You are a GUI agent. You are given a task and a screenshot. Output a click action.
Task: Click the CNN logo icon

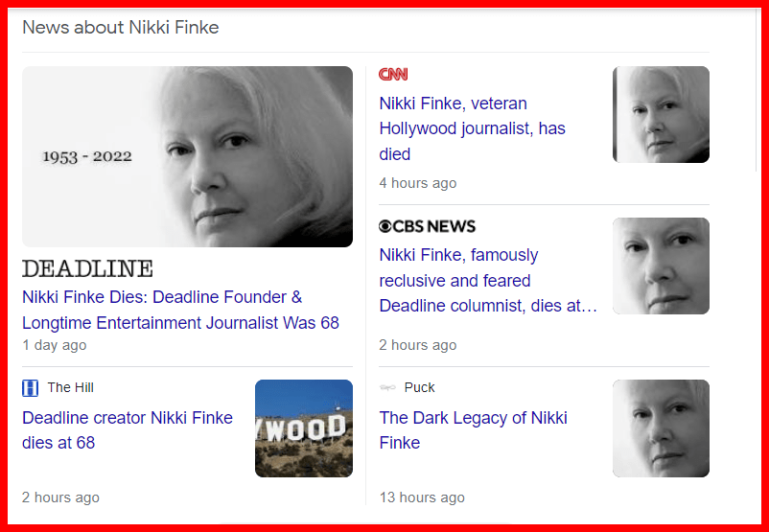pyautogui.click(x=393, y=75)
